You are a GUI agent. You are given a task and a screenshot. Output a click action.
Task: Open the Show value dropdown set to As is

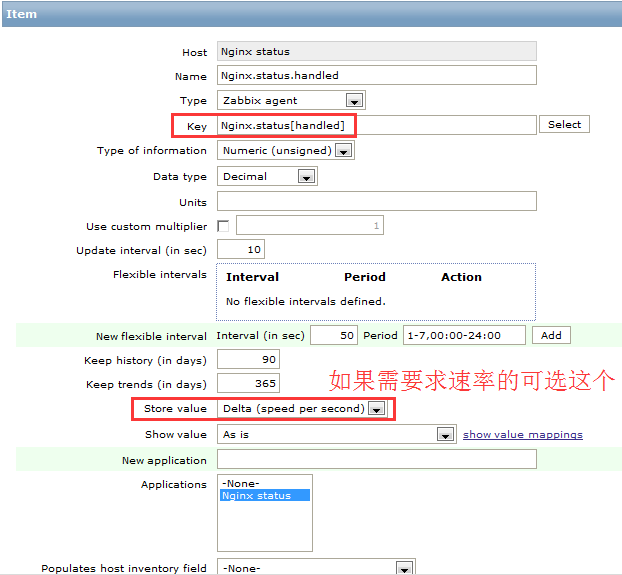tap(336, 434)
